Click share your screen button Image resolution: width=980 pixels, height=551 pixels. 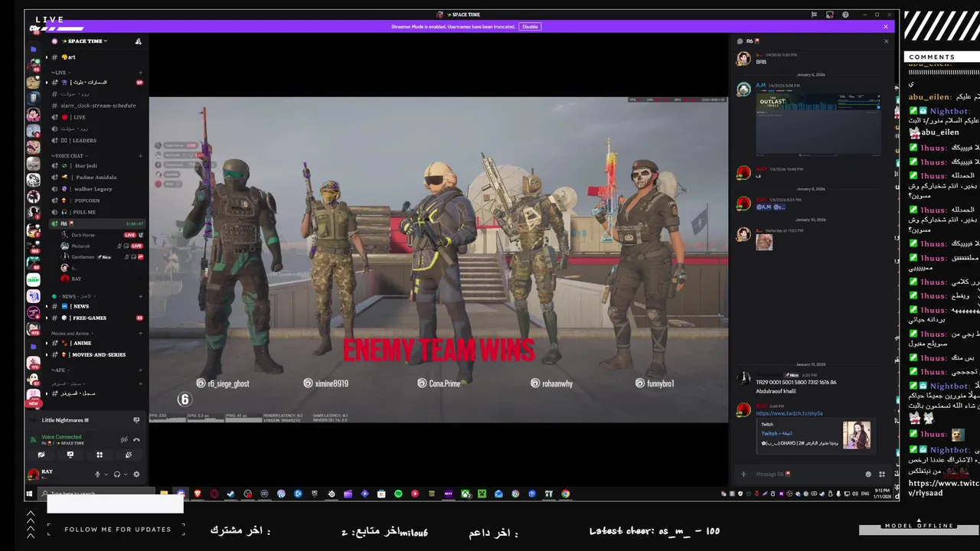click(70, 455)
